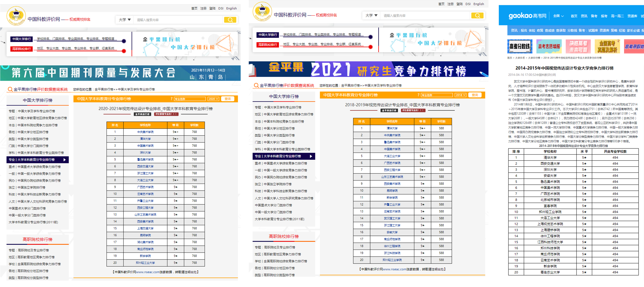Image resolution: width=644 pixels, height=287 pixels.
Task: Open the 大学 search type dropdown above the 期刊 banner
Action: pos(124,20)
